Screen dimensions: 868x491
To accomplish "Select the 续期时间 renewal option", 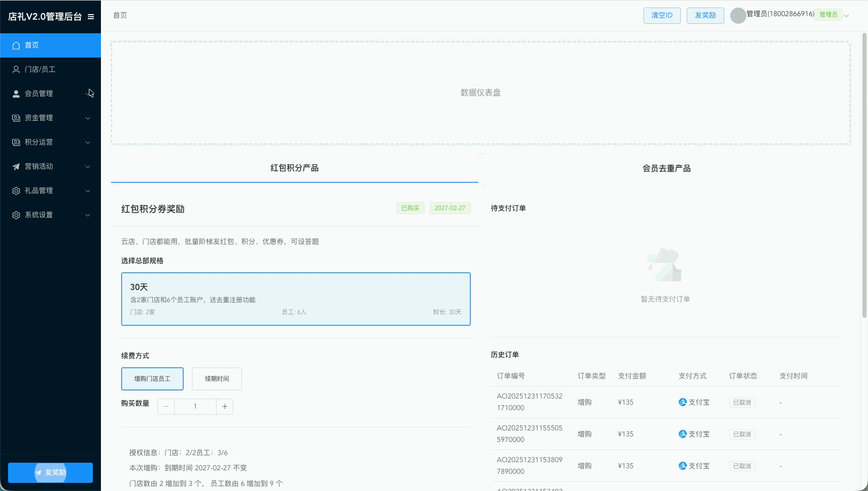I will [x=217, y=379].
